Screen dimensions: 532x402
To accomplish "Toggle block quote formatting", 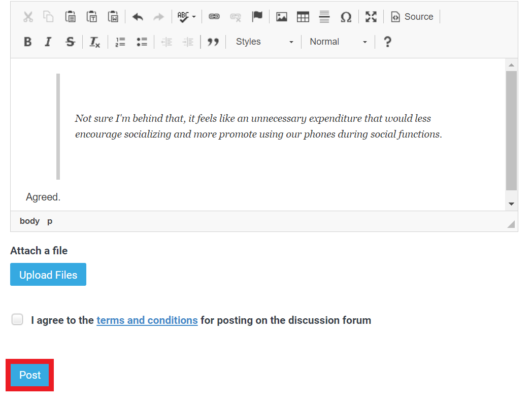I will [213, 42].
